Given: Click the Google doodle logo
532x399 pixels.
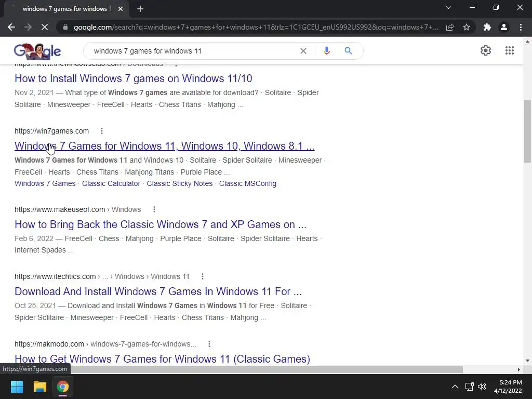Looking at the screenshot, I should click(37, 51).
